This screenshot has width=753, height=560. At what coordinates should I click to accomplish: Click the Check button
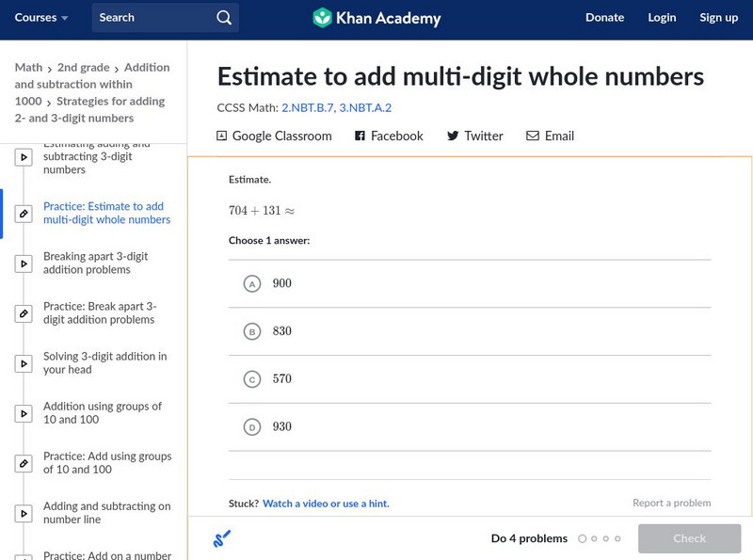[x=689, y=538]
